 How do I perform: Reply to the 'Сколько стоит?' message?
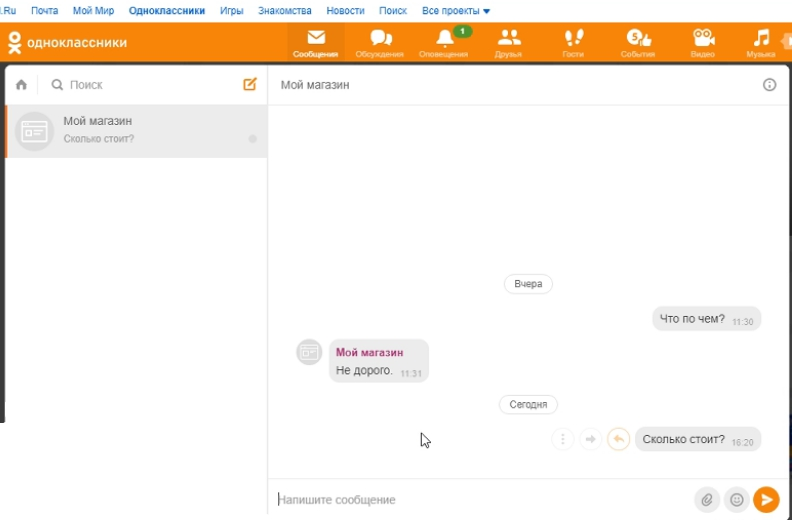click(x=618, y=439)
